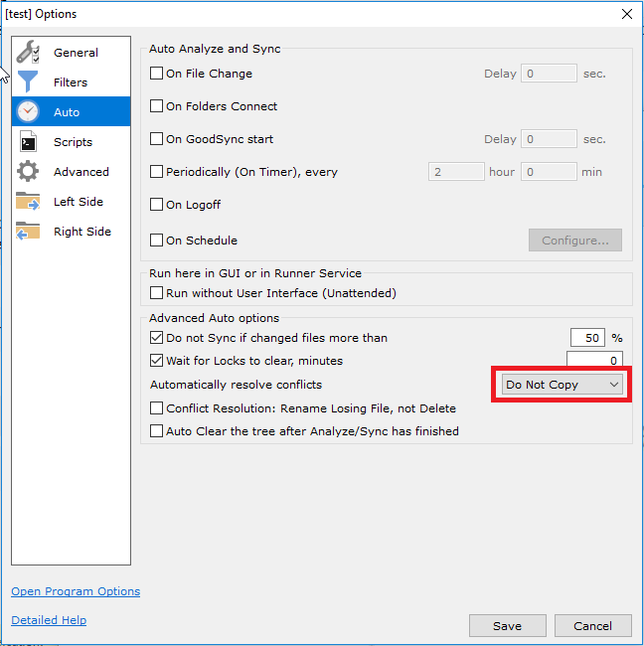Close the Options dialog window

click(626, 14)
